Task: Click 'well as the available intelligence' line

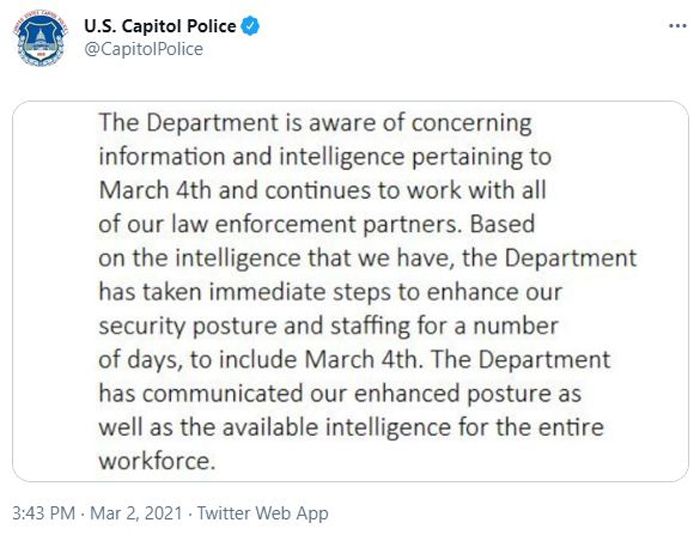Action: click(x=351, y=427)
